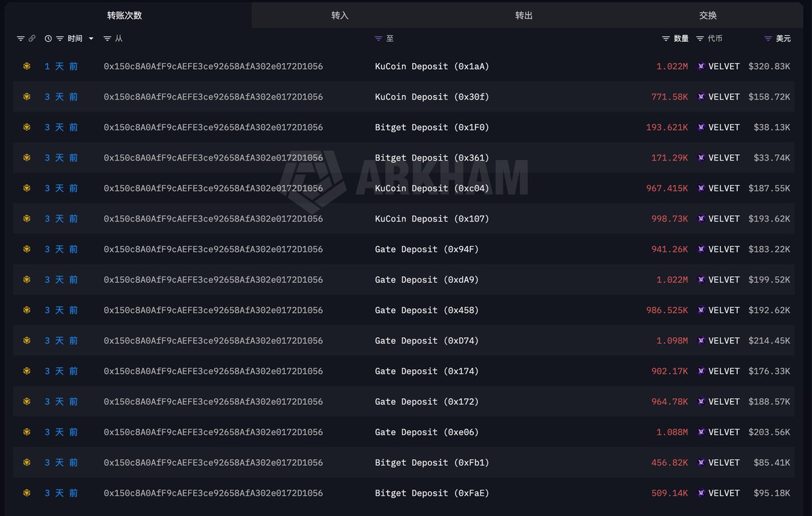The height and width of the screenshot is (516, 812).
Task: Click the VELVET token name in the $33.74K row
Action: [724, 158]
